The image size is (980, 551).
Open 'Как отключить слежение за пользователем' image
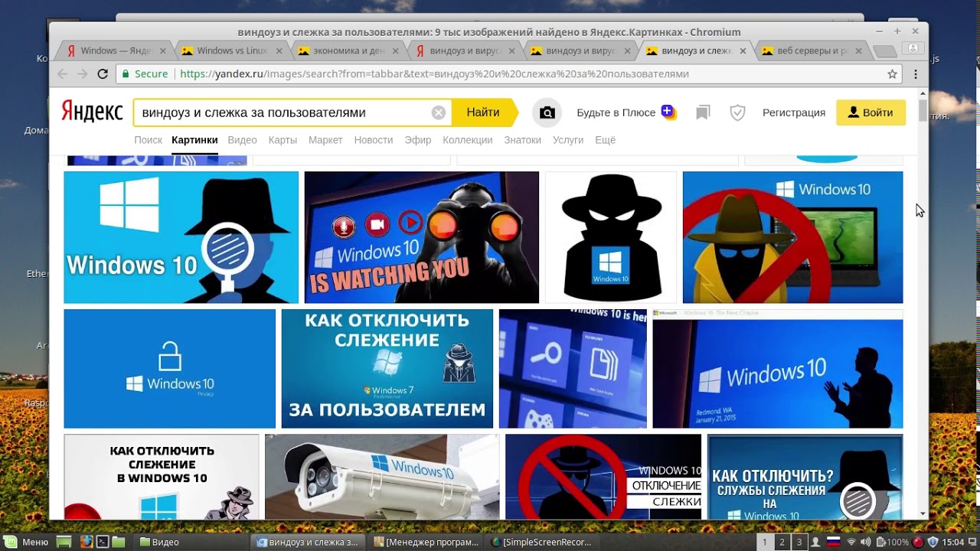click(387, 369)
